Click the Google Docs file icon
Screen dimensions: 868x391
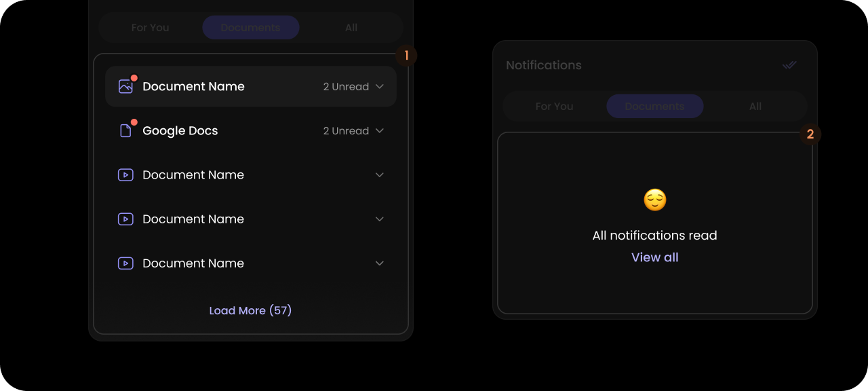[125, 130]
